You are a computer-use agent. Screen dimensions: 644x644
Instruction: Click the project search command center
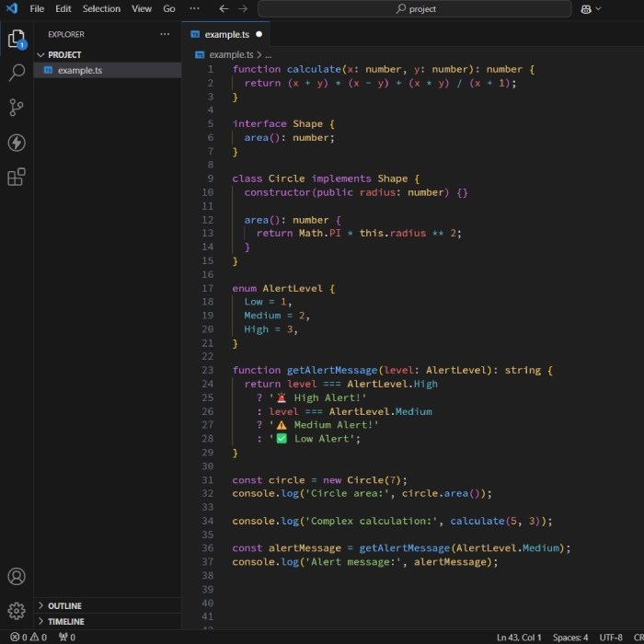point(414,8)
